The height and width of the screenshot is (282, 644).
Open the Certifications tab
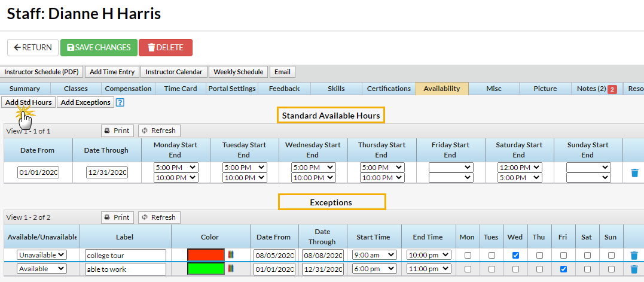click(389, 89)
